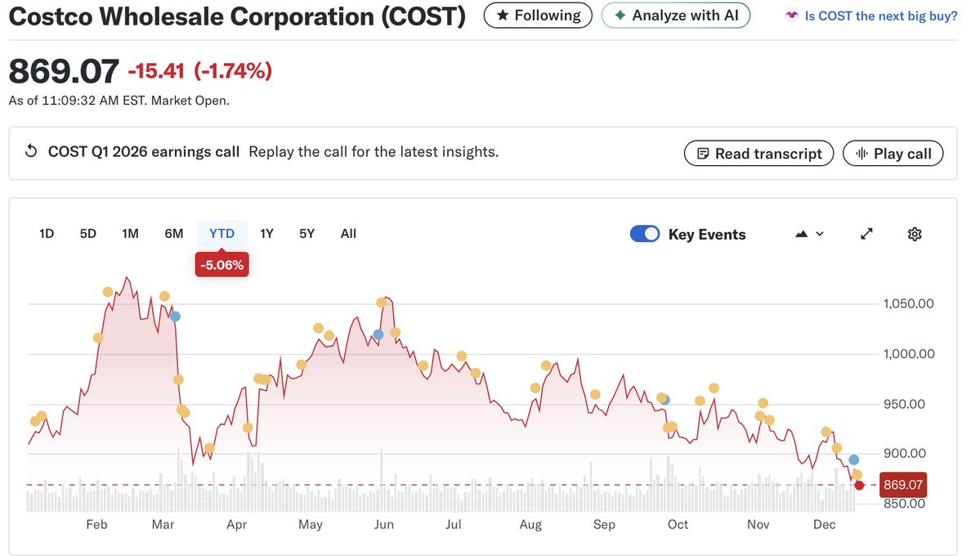Click the 950.00 axis label
This screenshot has height=556, width=980.
point(904,404)
